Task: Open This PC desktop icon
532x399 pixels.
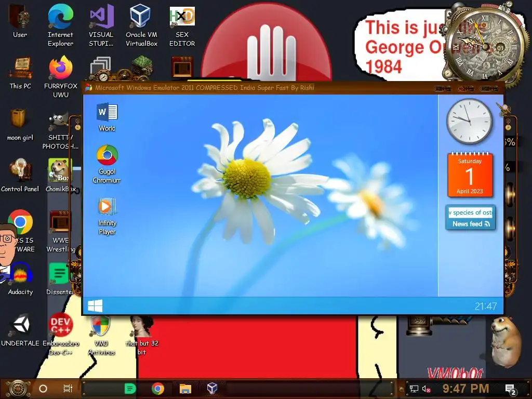Action: tap(20, 73)
